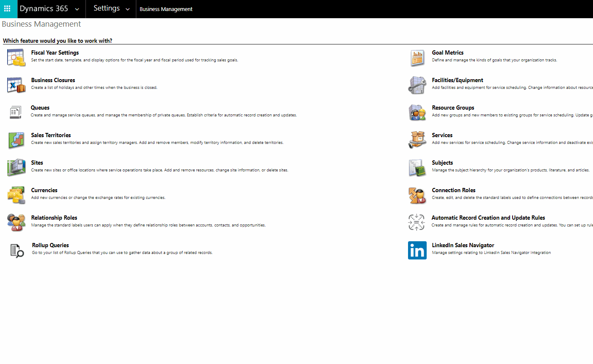Click description 'Create new sales territories'
This screenshot has width=593, height=364.
click(x=157, y=143)
